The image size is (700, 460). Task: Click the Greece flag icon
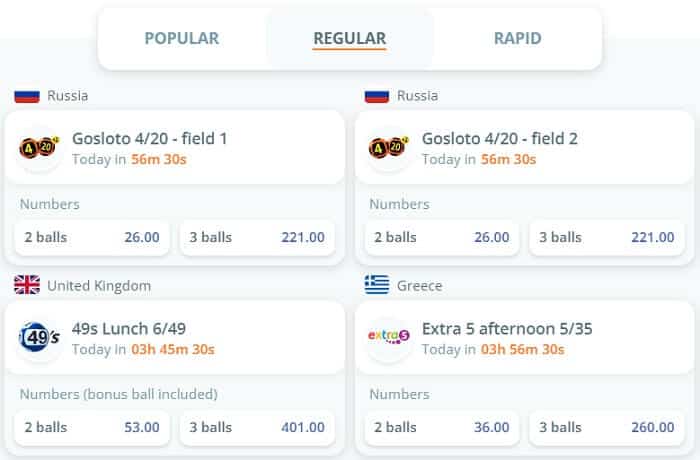(376, 286)
